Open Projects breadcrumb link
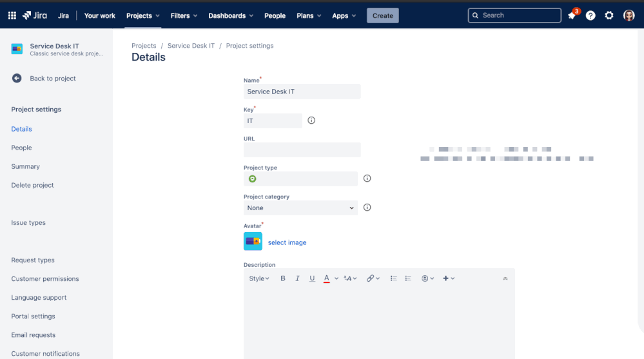The height and width of the screenshot is (359, 644). tap(144, 46)
